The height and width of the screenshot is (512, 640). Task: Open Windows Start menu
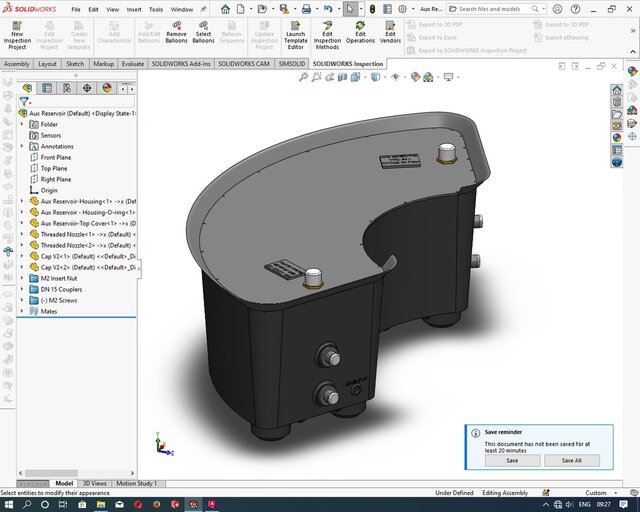click(8, 503)
